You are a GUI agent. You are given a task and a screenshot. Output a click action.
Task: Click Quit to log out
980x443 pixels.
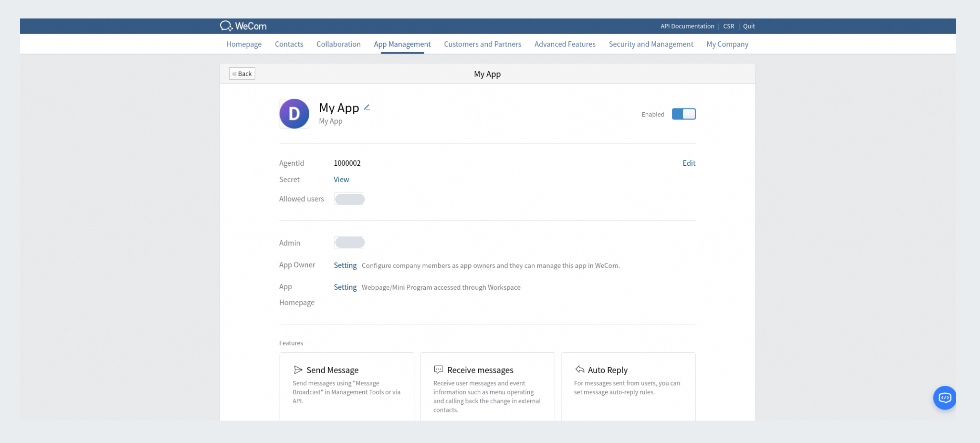[749, 26]
